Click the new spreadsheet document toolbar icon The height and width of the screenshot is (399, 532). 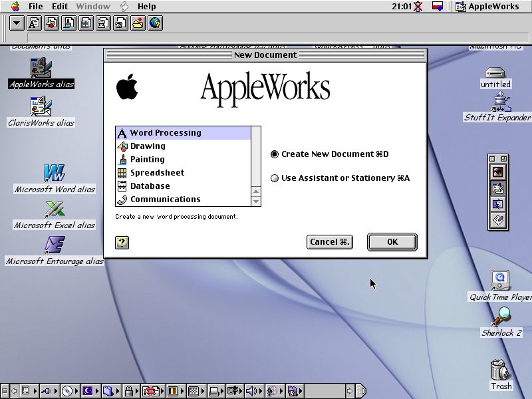(x=86, y=23)
